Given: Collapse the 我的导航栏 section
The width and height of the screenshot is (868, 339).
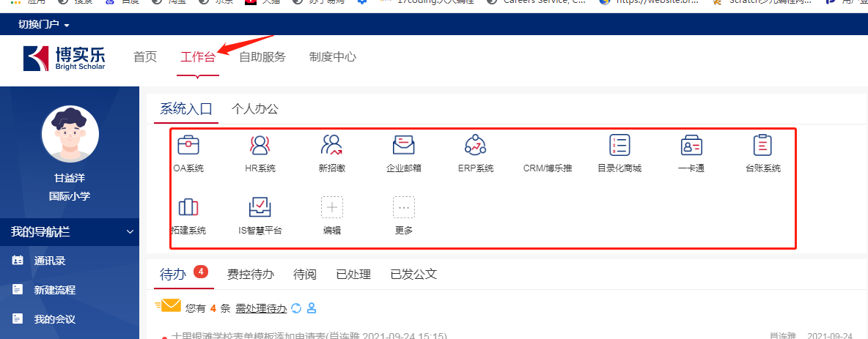Looking at the screenshot, I should (130, 232).
